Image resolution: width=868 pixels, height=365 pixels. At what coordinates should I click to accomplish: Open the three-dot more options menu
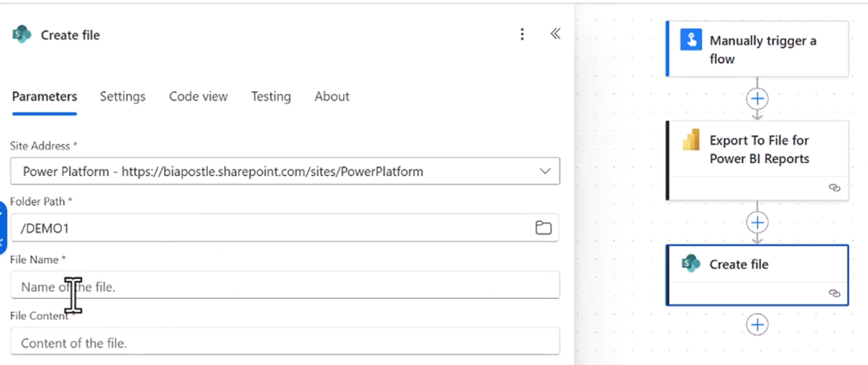522,35
